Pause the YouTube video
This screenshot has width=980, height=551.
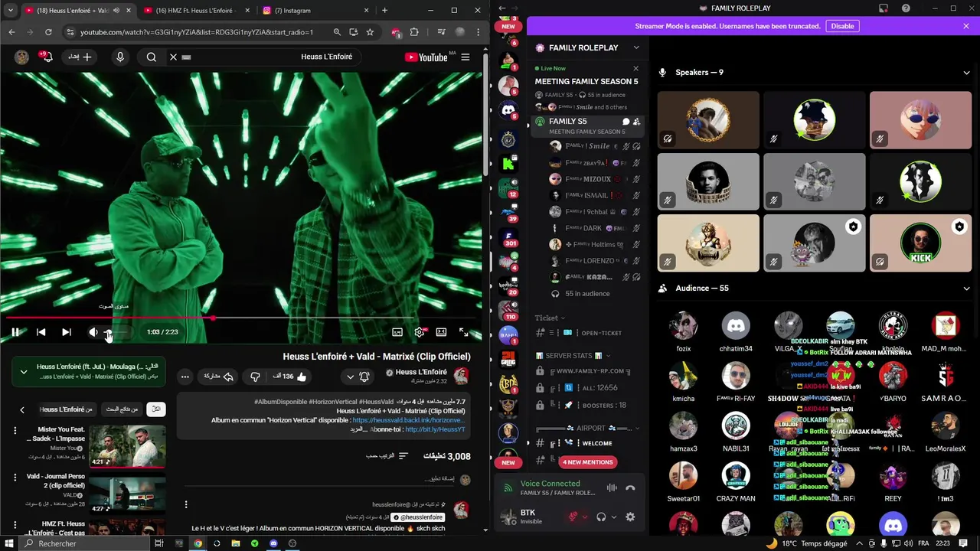[15, 332]
